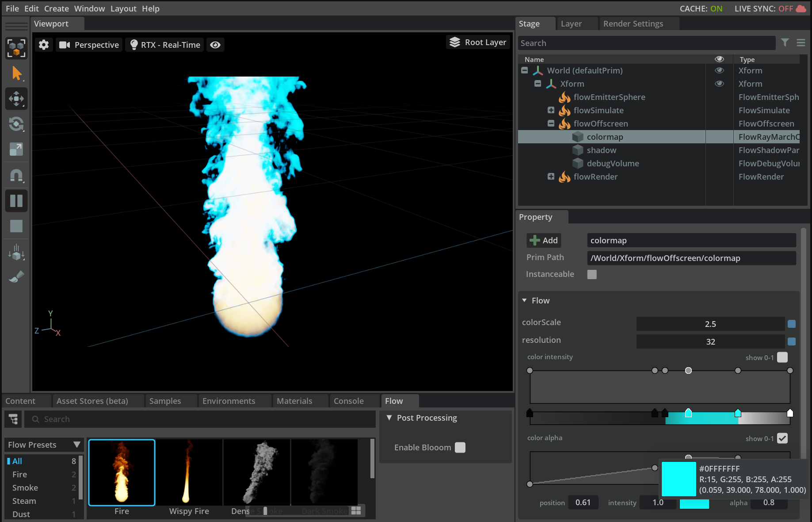The width and height of the screenshot is (812, 522).
Task: Pause the simulation playback
Action: pos(16,201)
